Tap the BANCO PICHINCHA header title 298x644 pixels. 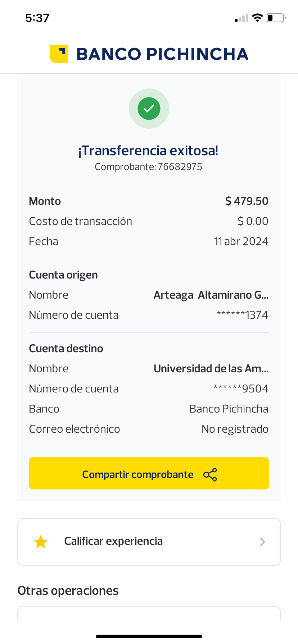click(x=162, y=54)
